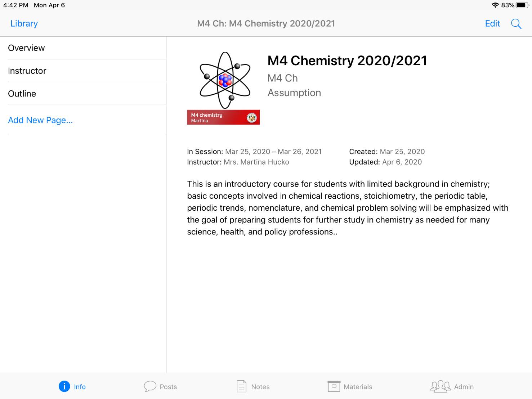Click the course title M4 Chemistry 2020/2021

coord(347,60)
